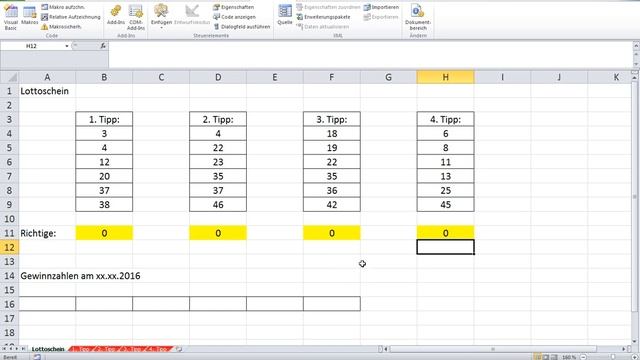Start Makro aufzeichnen recording
The image size is (640, 360).
click(63, 7)
